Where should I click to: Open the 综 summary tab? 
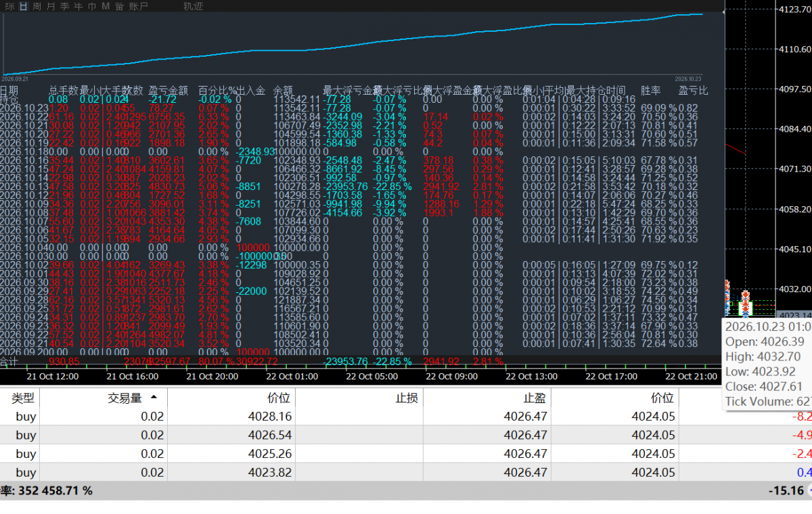point(9,6)
